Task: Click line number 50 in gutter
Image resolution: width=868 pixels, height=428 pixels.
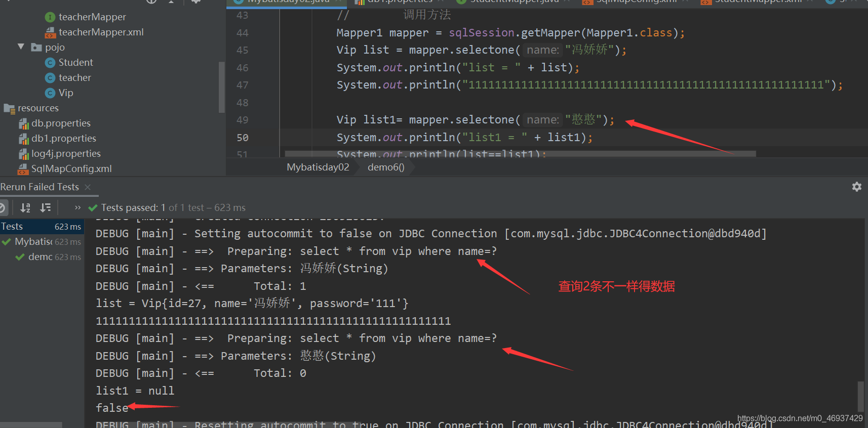Action: pos(243,138)
